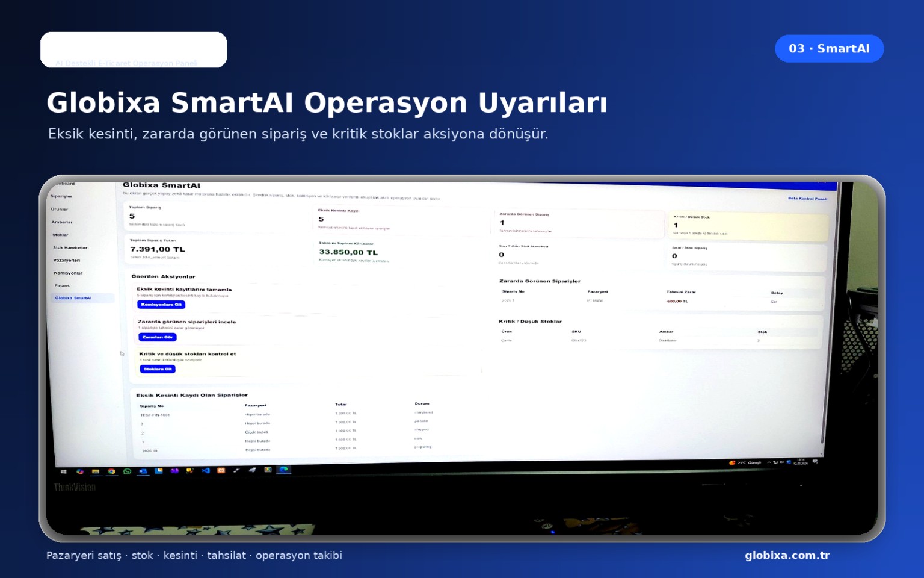Image resolution: width=924 pixels, height=578 pixels.
Task: Click the Önerilen Aksiyonlar heading
Action: coord(163,276)
